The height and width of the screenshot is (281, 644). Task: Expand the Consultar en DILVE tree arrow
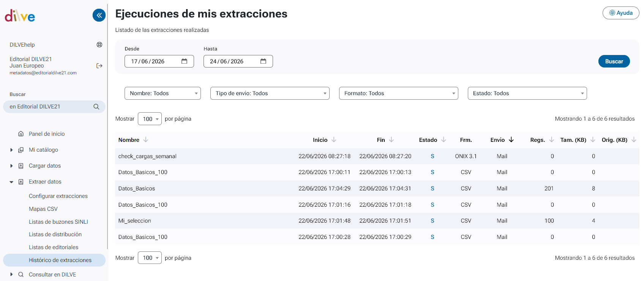tap(11, 275)
